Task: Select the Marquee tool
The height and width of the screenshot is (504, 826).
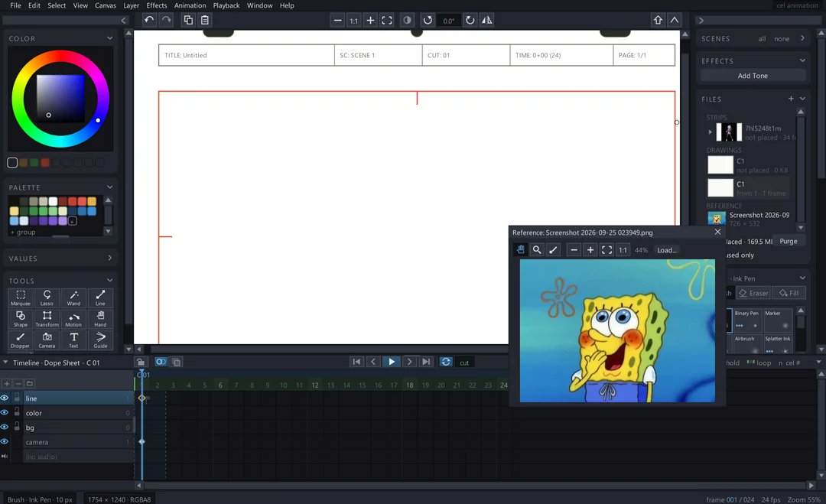Action: (21, 298)
